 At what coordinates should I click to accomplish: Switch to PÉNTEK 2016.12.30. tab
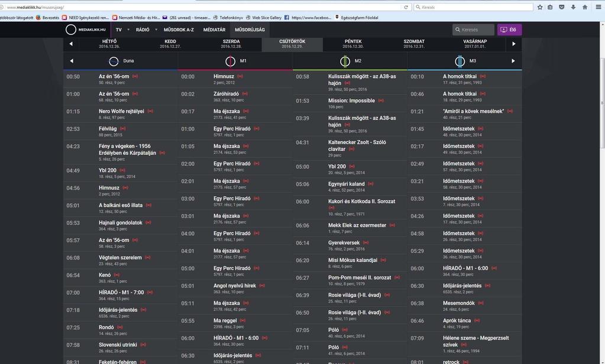[353, 44]
